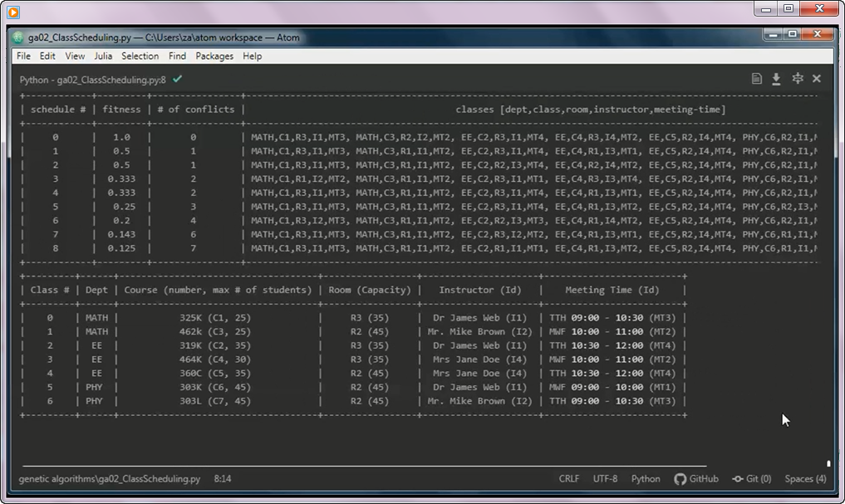
Task: Open the Julia menu
Action: tap(106, 56)
